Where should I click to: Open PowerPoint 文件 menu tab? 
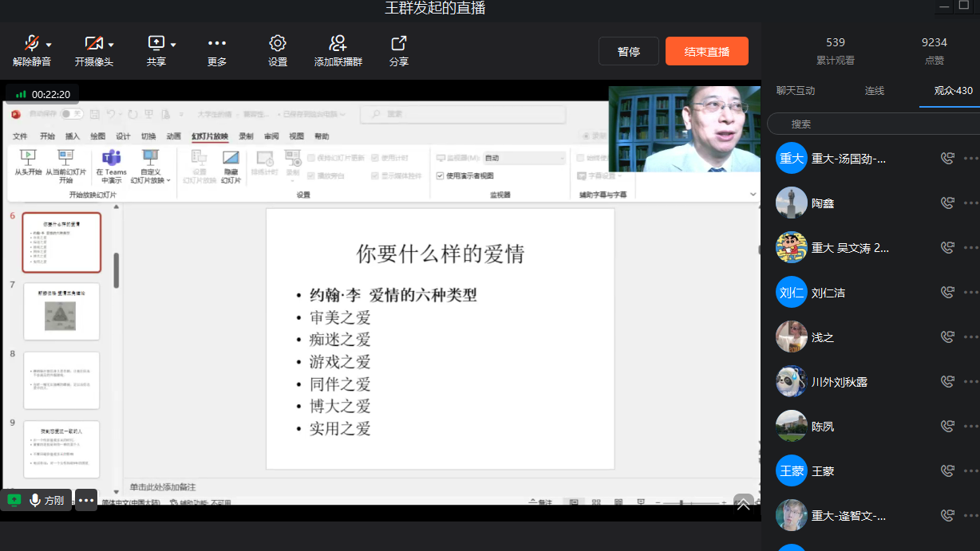[x=20, y=136]
